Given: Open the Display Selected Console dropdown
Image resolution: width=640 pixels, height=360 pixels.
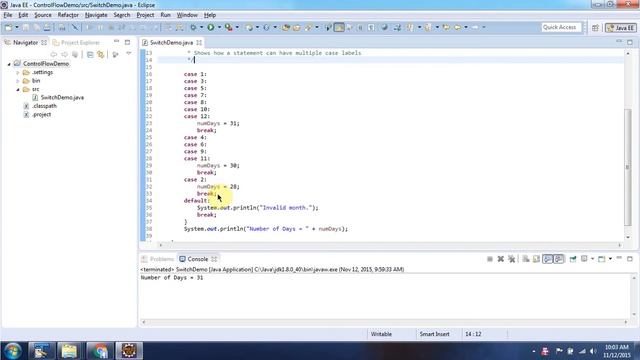Looking at the screenshot, I should [592, 259].
